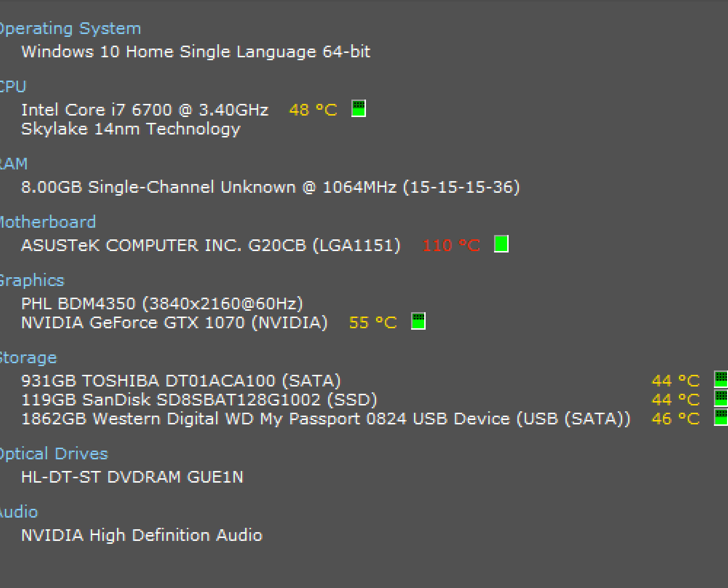The width and height of the screenshot is (728, 588).
Task: Open the Audio section heading
Action: pyautogui.click(x=19, y=512)
